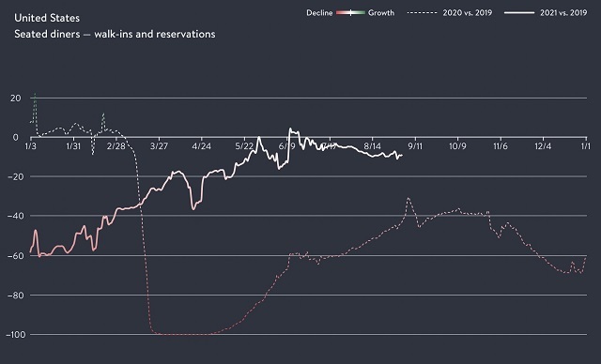This screenshot has height=364, width=601.
Task: Click the solid line sample in the legend
Action: pos(519,12)
